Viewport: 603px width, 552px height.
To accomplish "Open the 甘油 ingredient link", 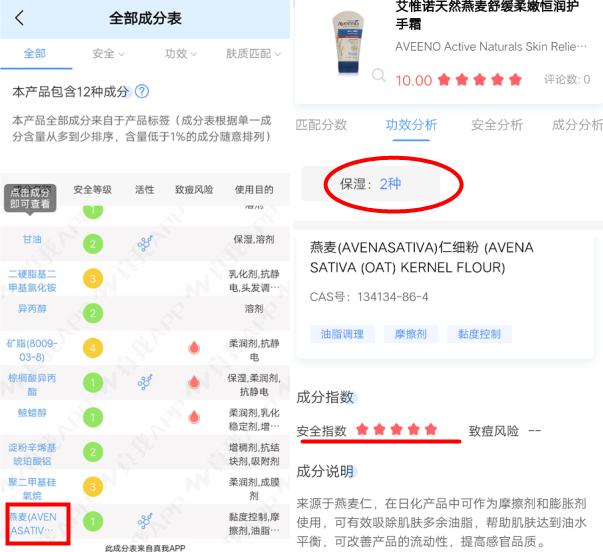I will [32, 239].
